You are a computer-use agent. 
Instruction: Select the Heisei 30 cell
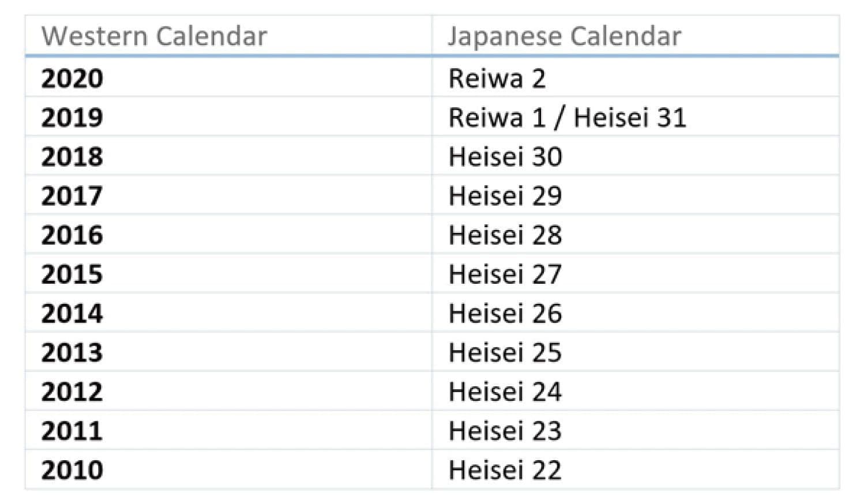[505, 157]
